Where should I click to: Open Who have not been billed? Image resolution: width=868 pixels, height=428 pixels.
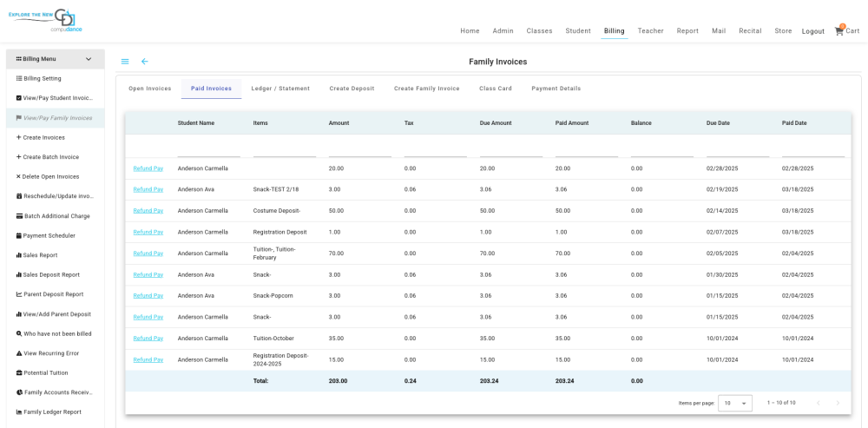point(55,334)
